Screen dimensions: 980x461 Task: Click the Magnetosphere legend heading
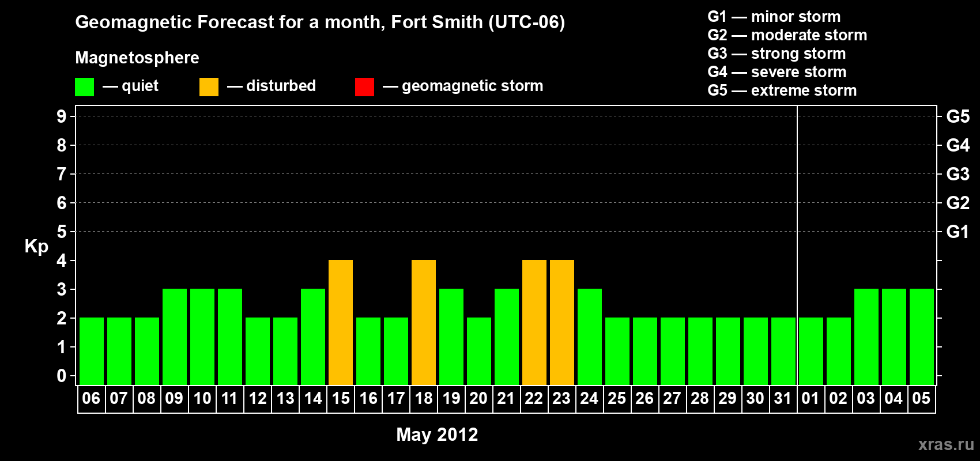[137, 58]
